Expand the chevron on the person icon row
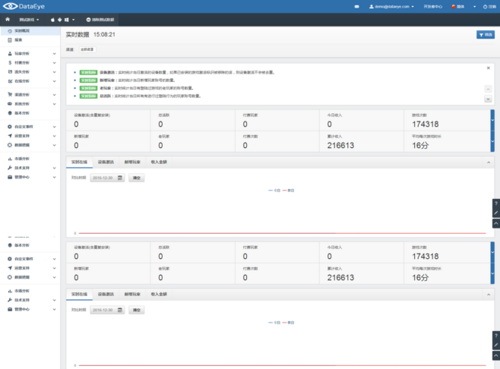Viewport: 500px width, 369px height. [54, 54]
